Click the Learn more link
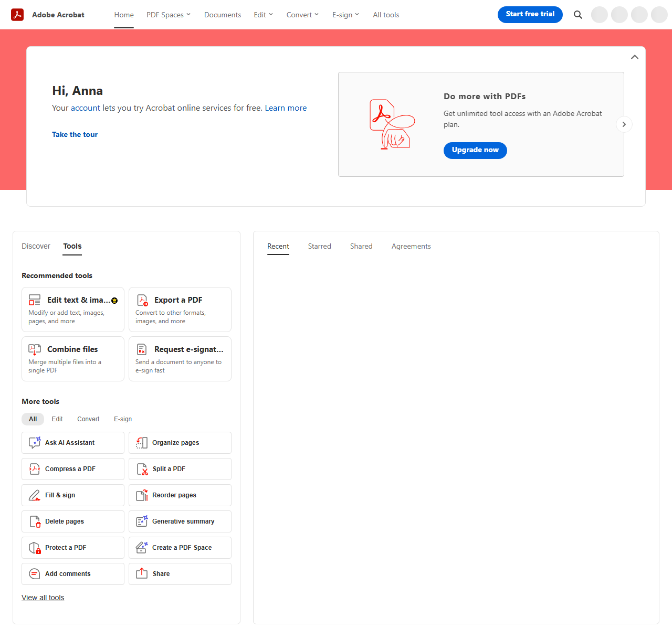This screenshot has height=629, width=672. (x=286, y=108)
